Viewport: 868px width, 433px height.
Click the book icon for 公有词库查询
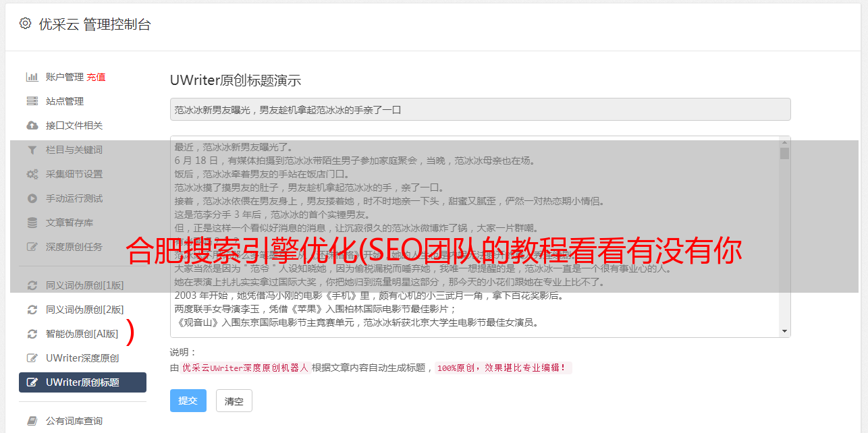[32, 421]
